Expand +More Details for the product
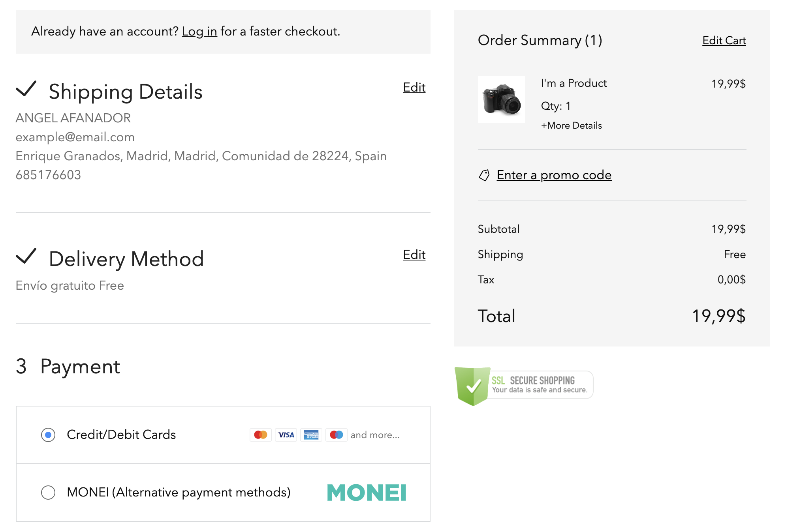The width and height of the screenshot is (786, 532). coord(572,126)
